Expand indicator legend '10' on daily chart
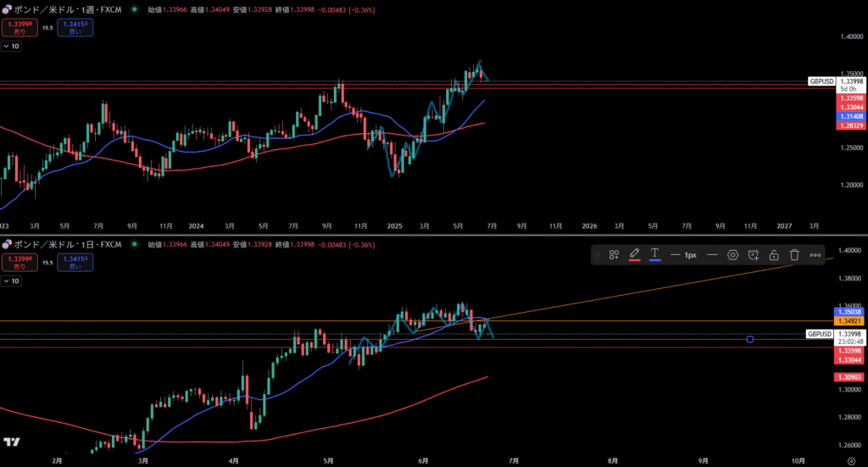The image size is (868, 467). coord(11,281)
